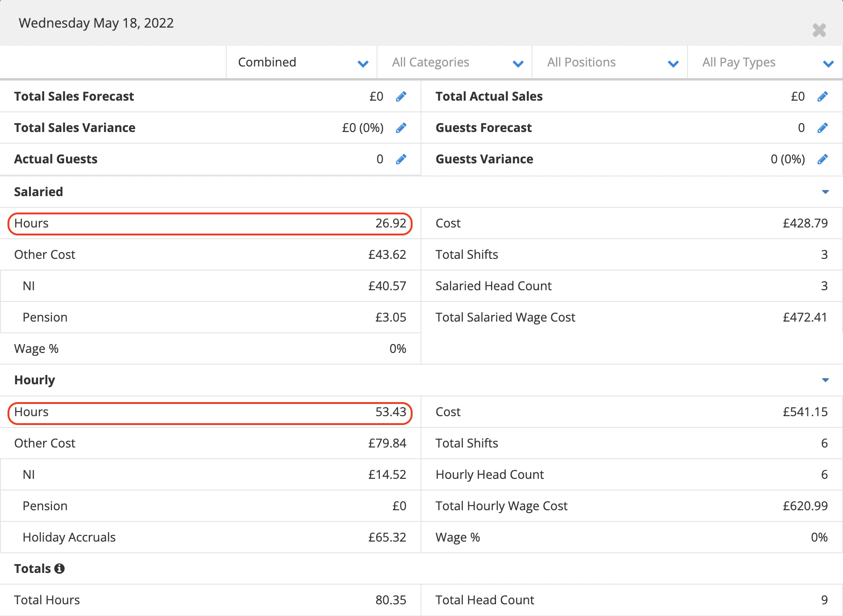Image resolution: width=843 pixels, height=616 pixels.
Task: Click Total Hourly Wage Cost £620.99
Action: click(805, 506)
